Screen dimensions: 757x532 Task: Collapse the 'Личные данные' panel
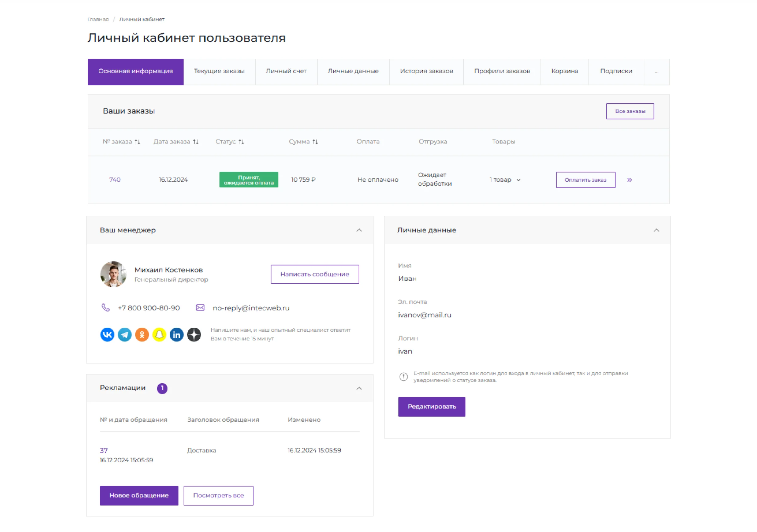[x=656, y=230]
